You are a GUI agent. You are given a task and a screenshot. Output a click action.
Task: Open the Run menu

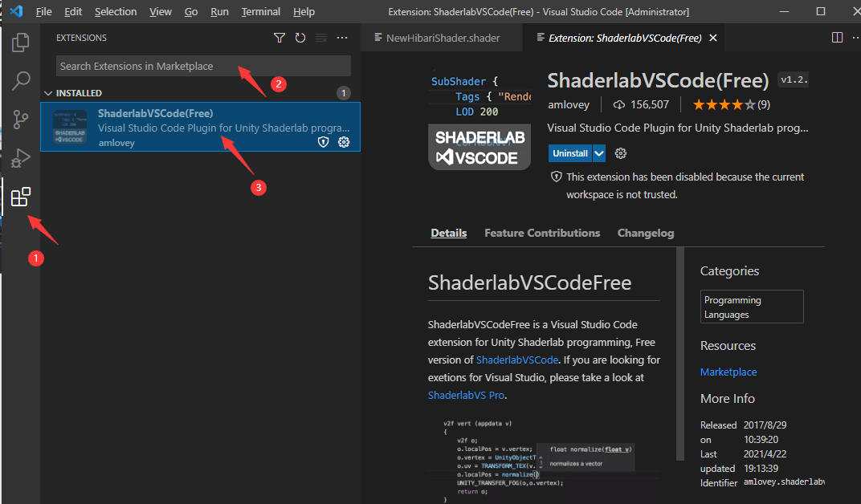click(219, 11)
